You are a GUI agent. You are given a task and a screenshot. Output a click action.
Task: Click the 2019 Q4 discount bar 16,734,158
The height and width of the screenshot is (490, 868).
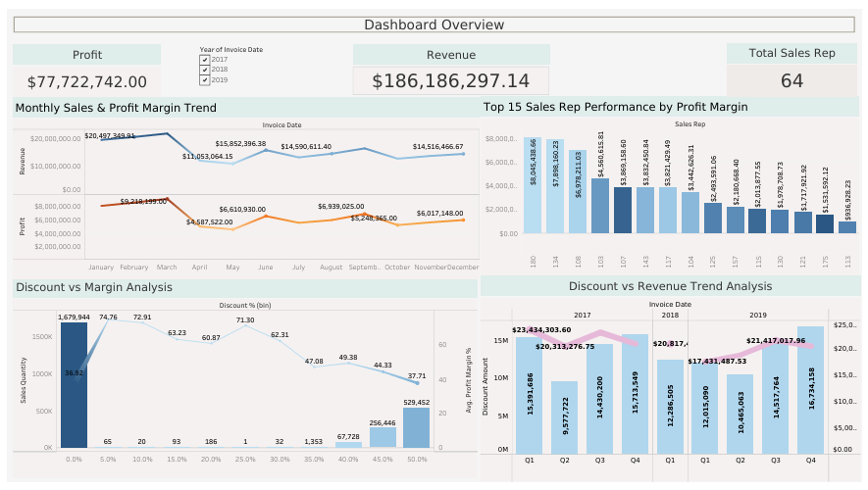810,390
